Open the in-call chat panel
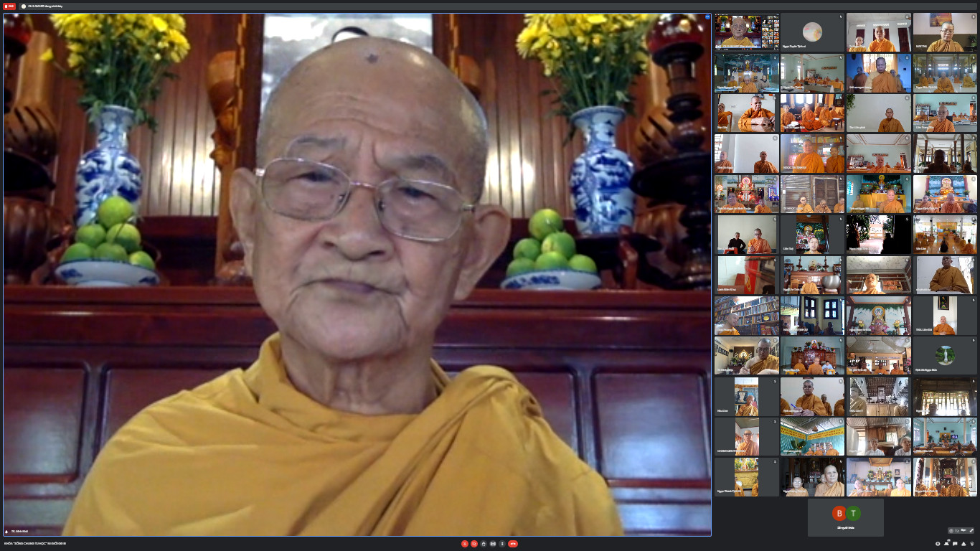The image size is (980, 551). click(955, 544)
